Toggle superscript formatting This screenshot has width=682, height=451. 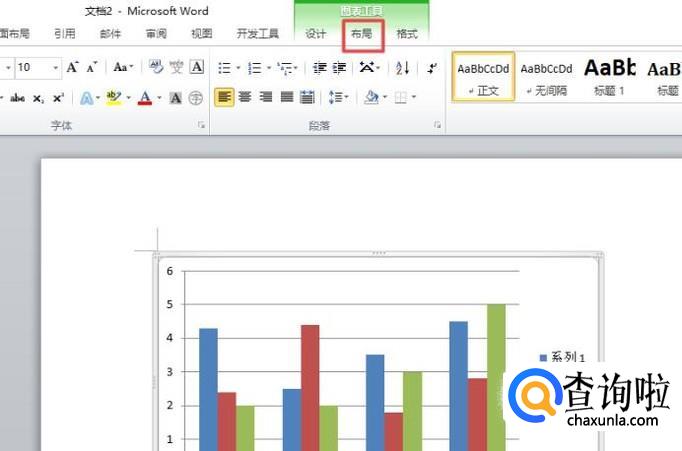tap(58, 98)
